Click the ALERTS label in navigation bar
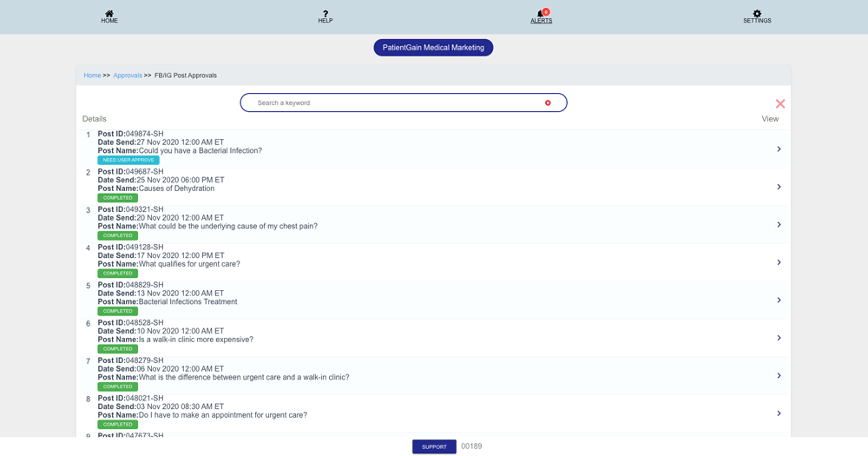 [542, 21]
